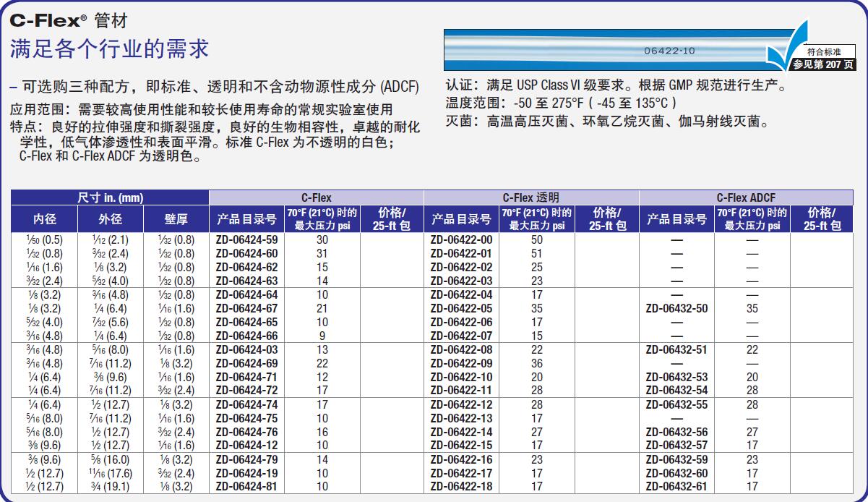Click catalog number ZD-06432-54
The height and width of the screenshot is (502, 868).
click(676, 391)
